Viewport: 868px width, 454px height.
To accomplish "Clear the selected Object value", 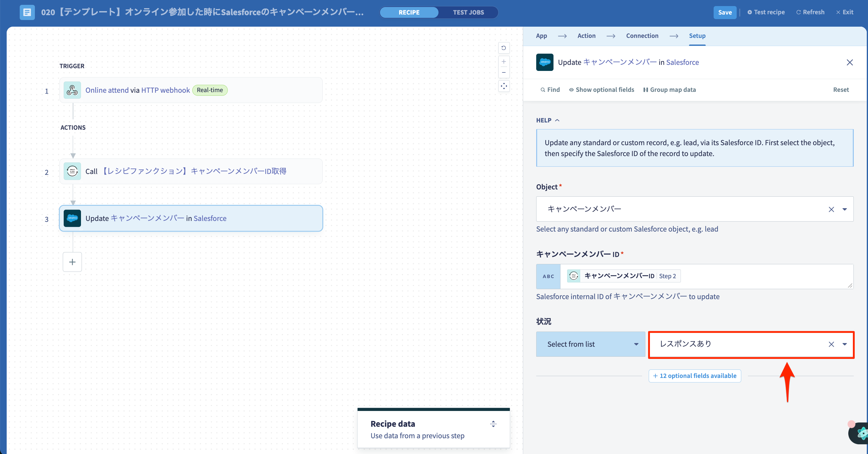I will click(x=831, y=209).
